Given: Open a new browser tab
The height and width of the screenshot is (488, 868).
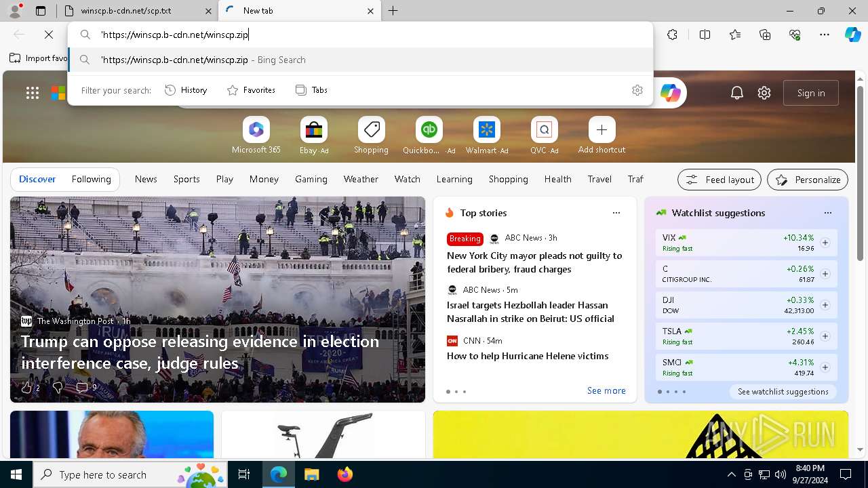Looking at the screenshot, I should pos(393,11).
